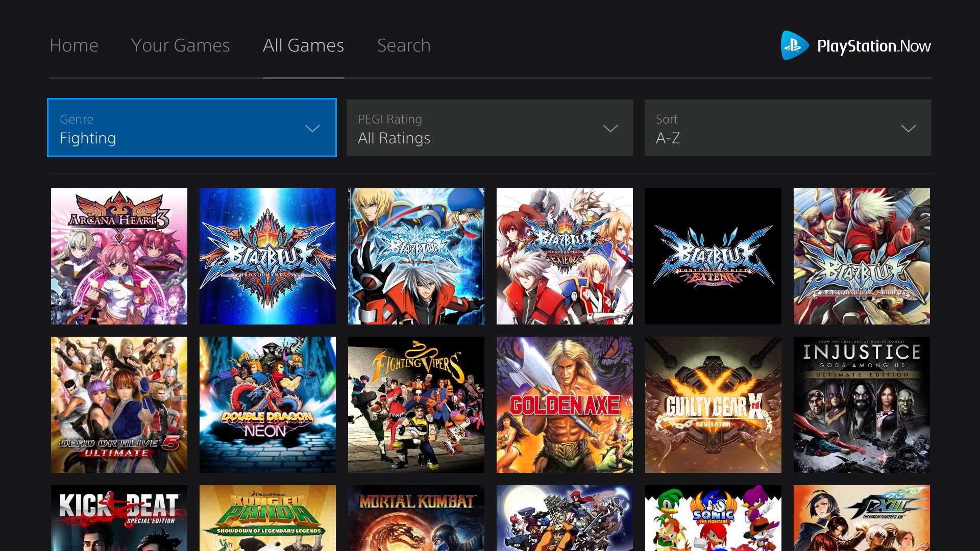Expand the Genre dropdown filter

click(x=192, y=129)
